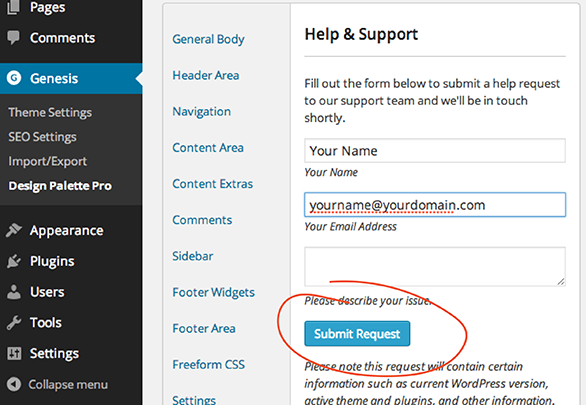Click the email address input field
This screenshot has height=405, width=586.
435,205
